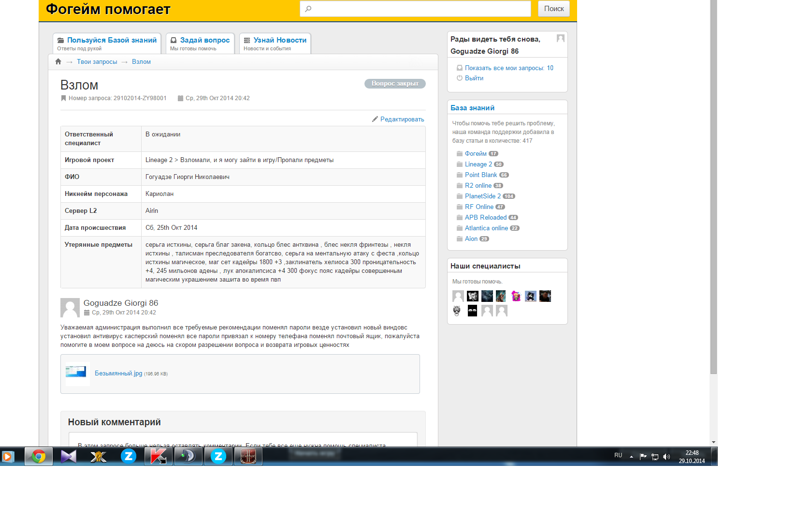The width and height of the screenshot is (812, 508).
Task: Click 'Фогейм помогает' site title
Action: (x=108, y=9)
